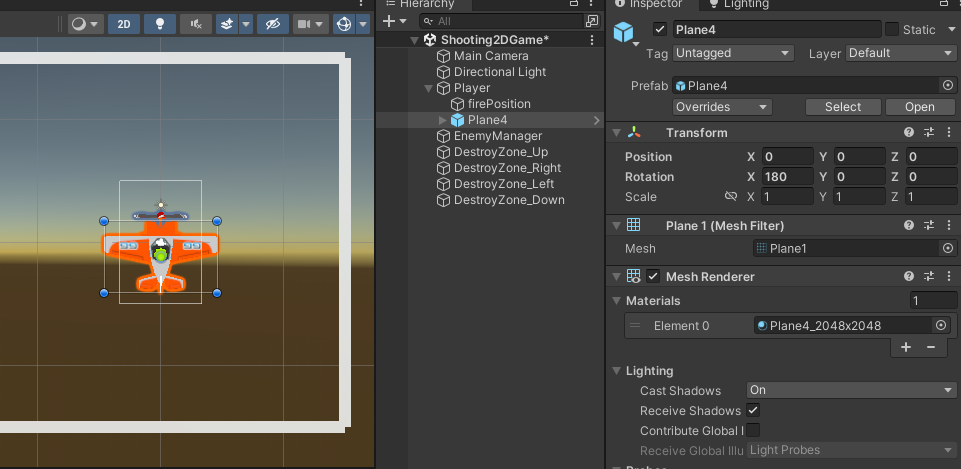Click the Plane4 prefab cube icon

pos(623,32)
